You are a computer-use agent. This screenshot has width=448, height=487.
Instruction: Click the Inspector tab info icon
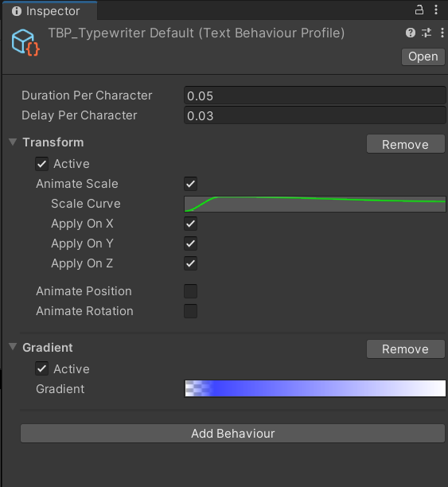pos(17,11)
